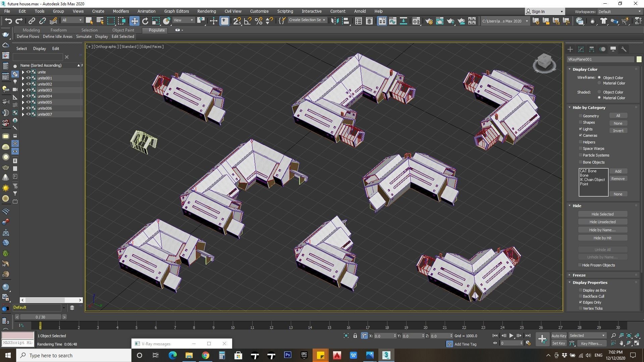Enable Hide Frozen Objects checkbox
Image resolution: width=644 pixels, height=362 pixels.
[580, 265]
